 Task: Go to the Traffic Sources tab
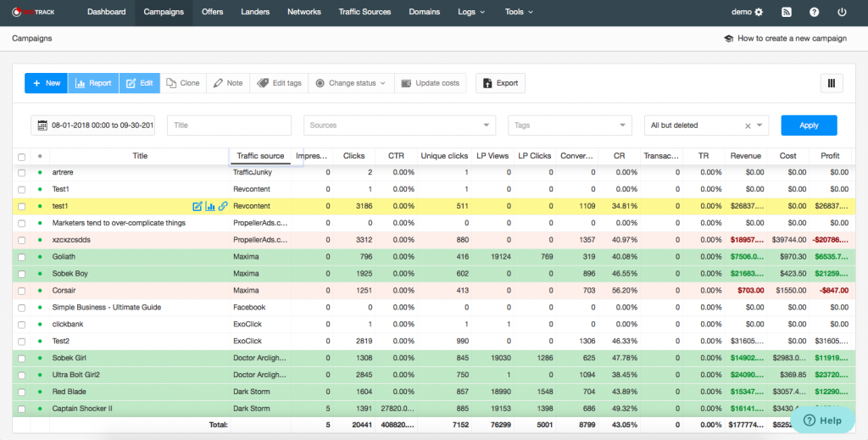click(x=364, y=12)
